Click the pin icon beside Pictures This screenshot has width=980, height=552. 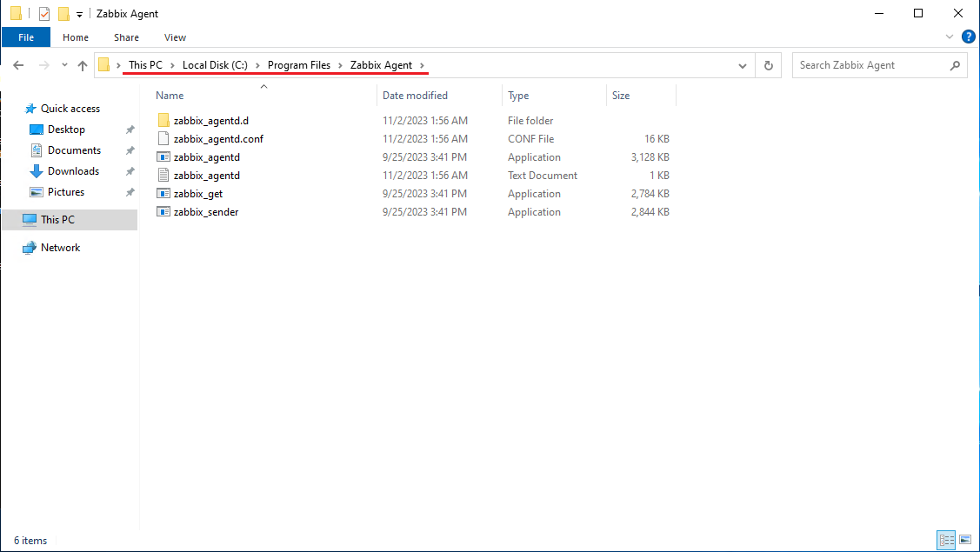point(130,192)
